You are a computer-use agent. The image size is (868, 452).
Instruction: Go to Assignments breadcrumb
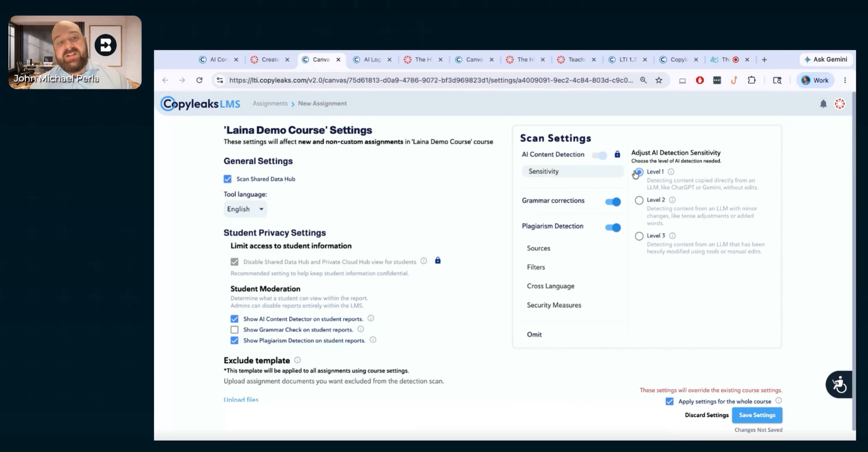click(x=270, y=104)
